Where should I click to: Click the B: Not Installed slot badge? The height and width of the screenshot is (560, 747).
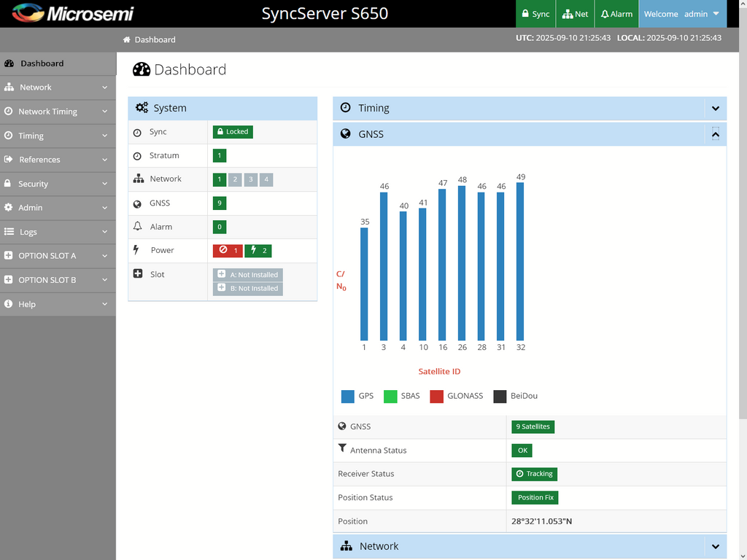tap(248, 289)
